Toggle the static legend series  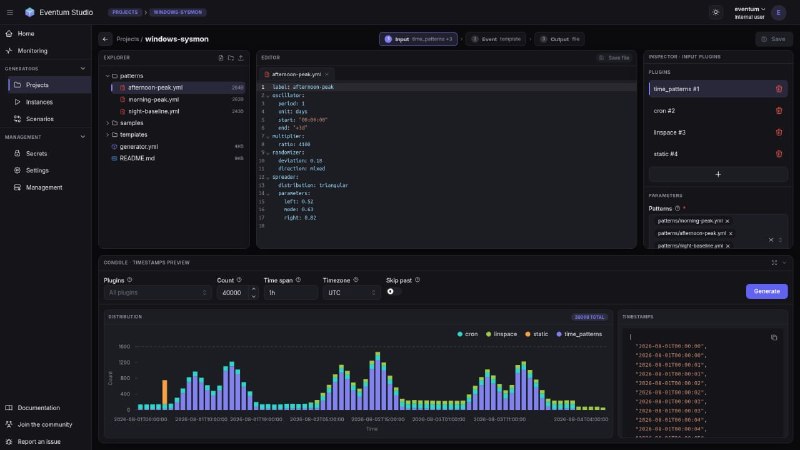point(537,334)
